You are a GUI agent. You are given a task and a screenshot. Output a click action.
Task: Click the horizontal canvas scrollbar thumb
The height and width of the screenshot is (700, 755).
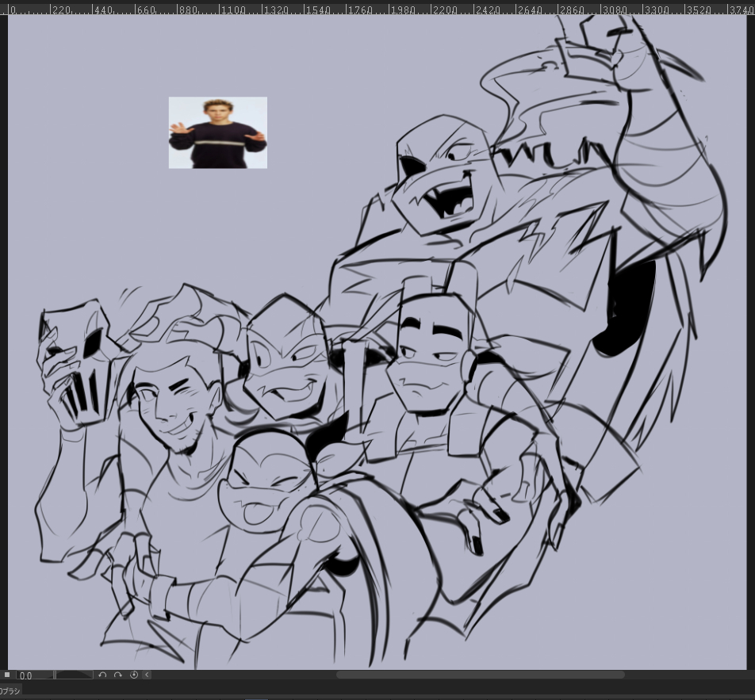point(480,675)
